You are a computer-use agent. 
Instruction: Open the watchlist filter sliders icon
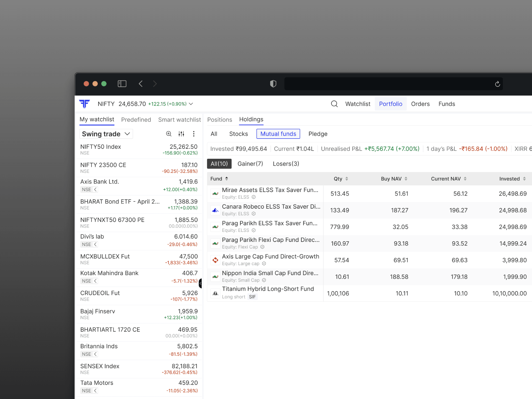click(x=181, y=134)
